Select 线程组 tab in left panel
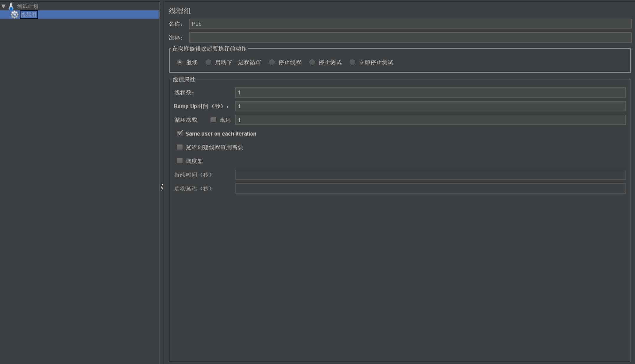 click(28, 14)
